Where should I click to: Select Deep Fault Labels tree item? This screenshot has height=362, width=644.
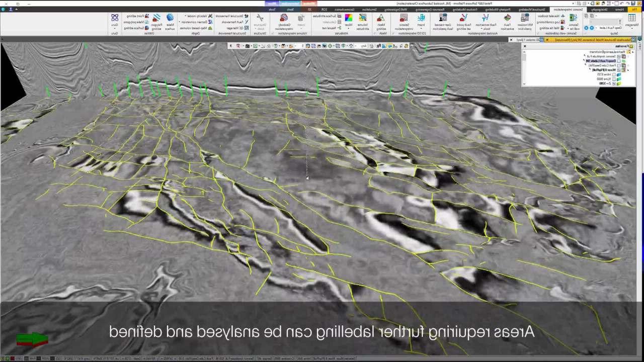pos(601,61)
